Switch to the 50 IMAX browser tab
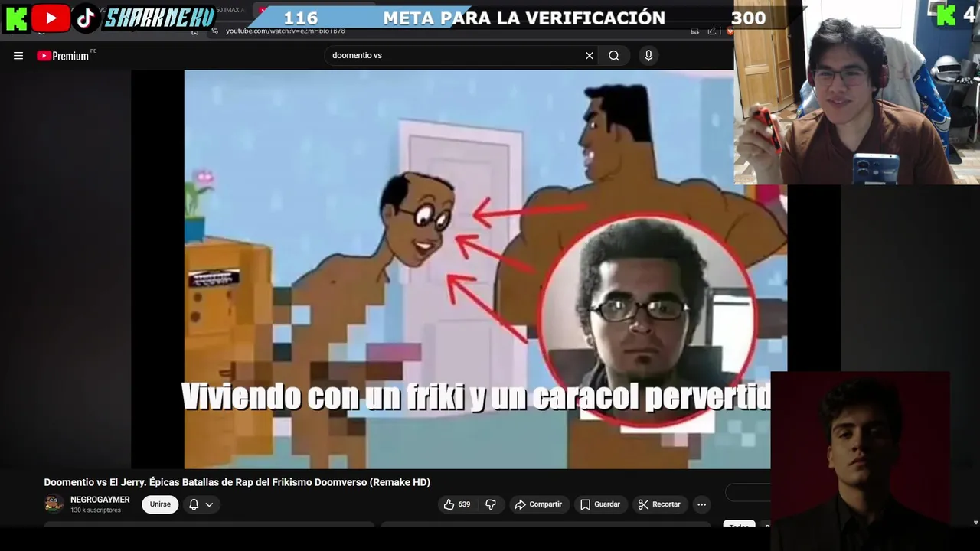980x551 pixels. click(228, 10)
